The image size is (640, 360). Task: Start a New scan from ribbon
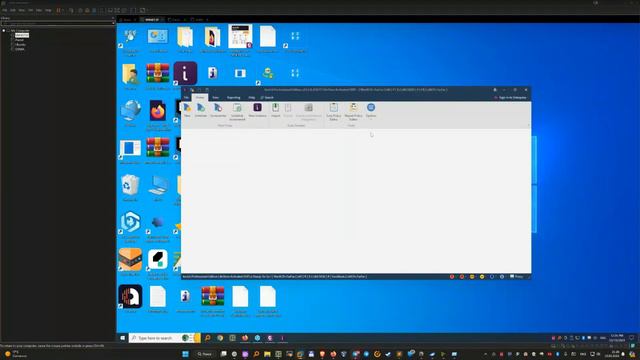click(x=187, y=110)
